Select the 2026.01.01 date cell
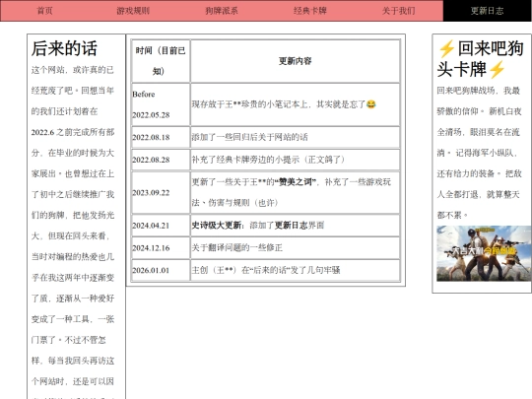This screenshot has height=399, width=532. (x=161, y=270)
